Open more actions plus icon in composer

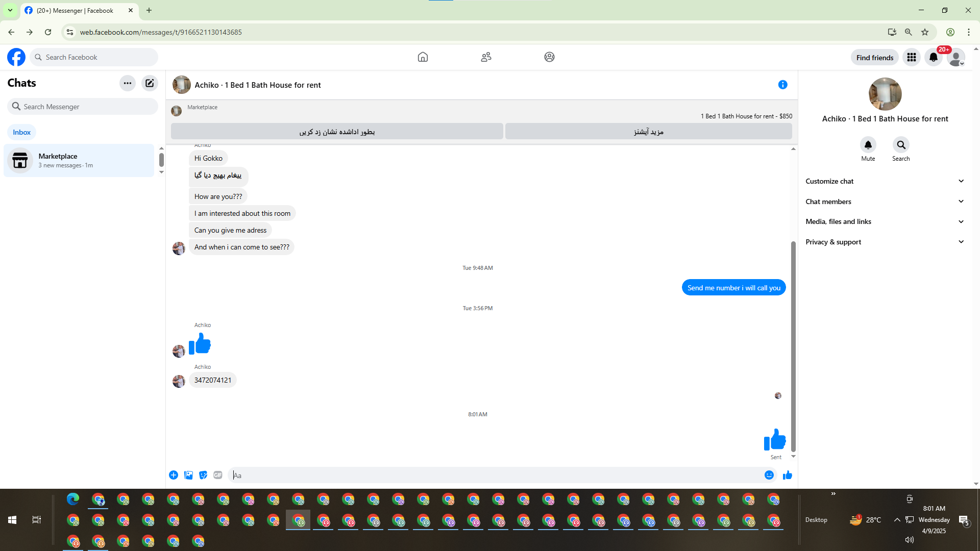174,475
